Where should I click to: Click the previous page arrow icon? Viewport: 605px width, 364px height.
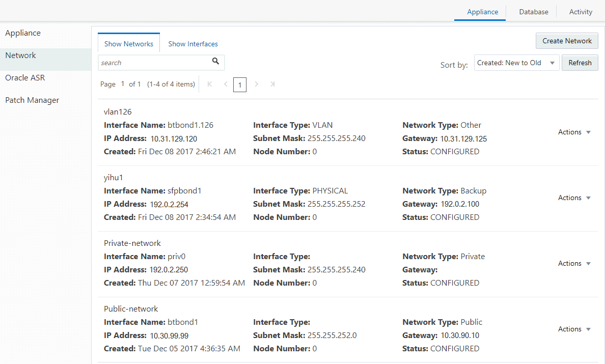coord(225,84)
